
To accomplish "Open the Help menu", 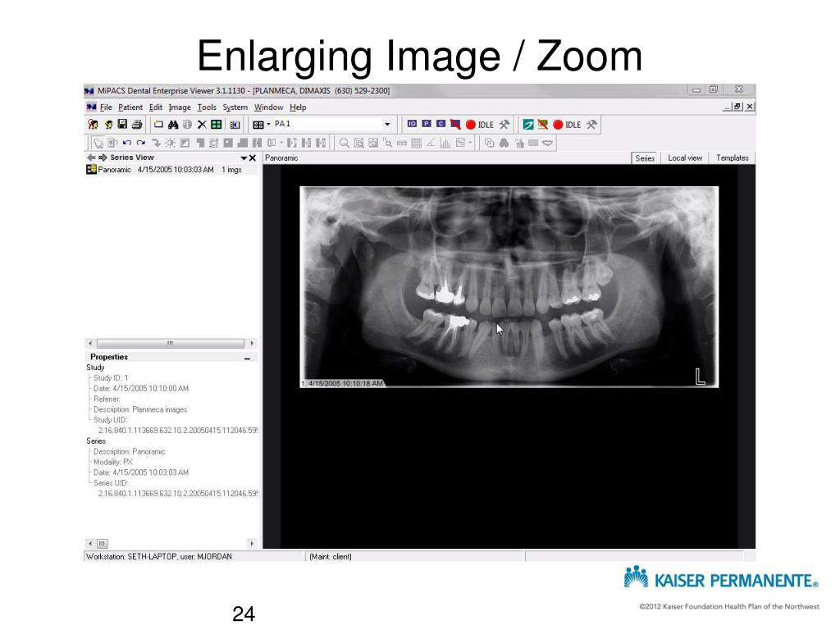I will pyautogui.click(x=298, y=107).
